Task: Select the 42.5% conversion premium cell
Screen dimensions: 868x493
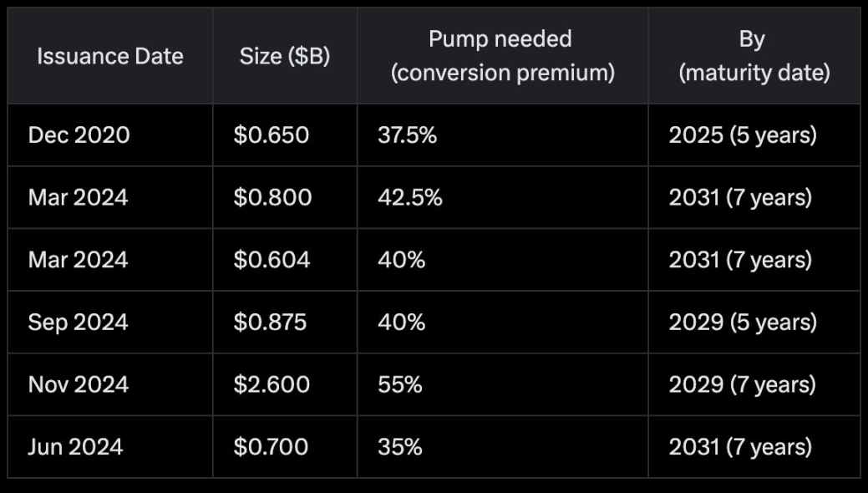Action: pyautogui.click(x=409, y=197)
